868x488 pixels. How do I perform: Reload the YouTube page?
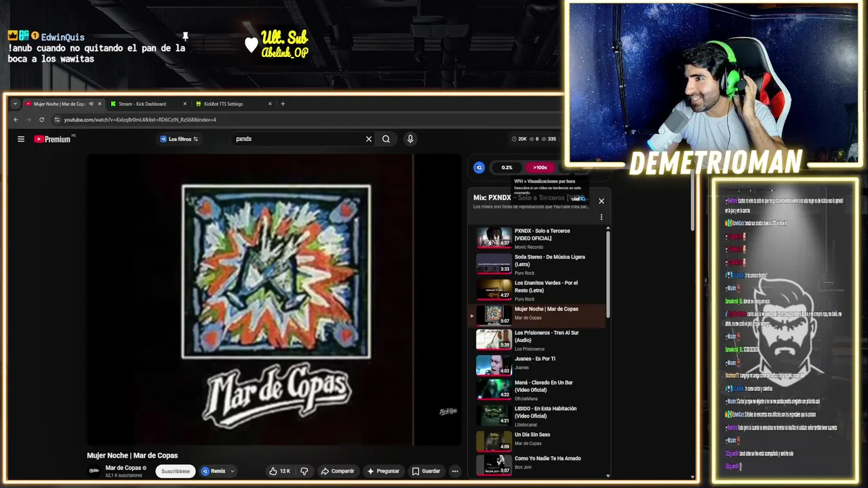pos(41,119)
